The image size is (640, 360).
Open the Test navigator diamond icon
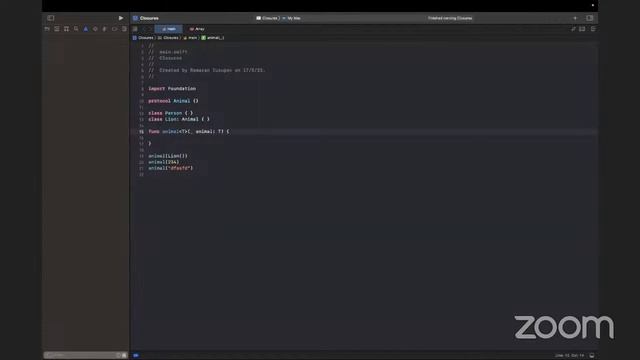pos(96,29)
